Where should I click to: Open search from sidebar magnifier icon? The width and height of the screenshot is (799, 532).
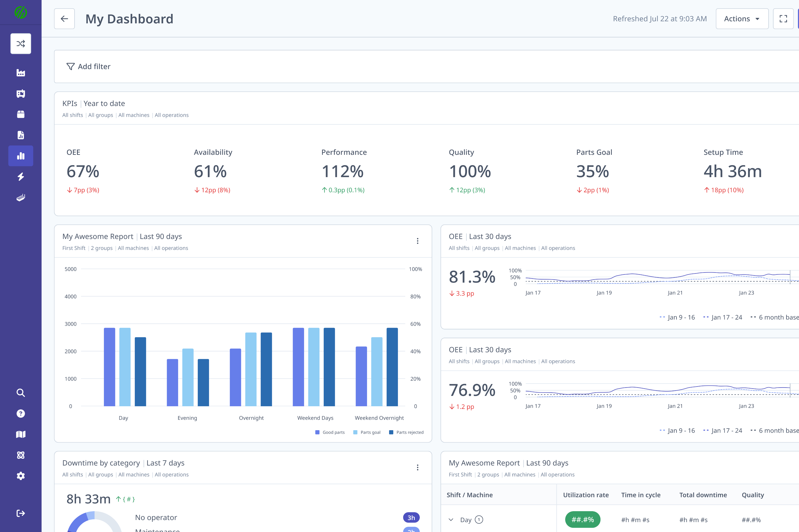pos(21,393)
